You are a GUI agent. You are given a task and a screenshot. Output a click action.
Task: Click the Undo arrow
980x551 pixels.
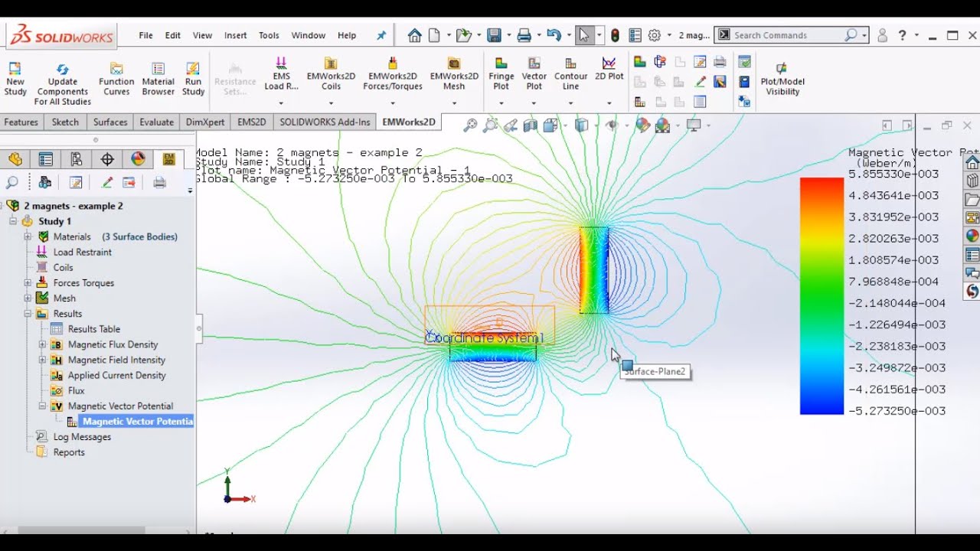click(x=554, y=35)
